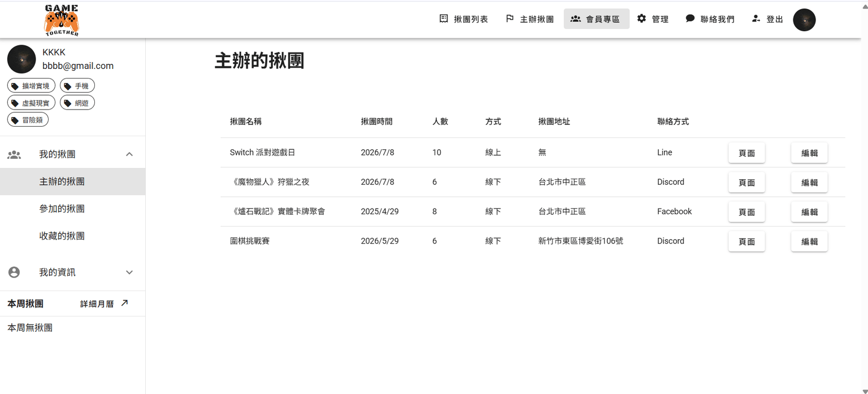
Task: Click the flag icon beside 主辦揪團
Action: click(510, 19)
